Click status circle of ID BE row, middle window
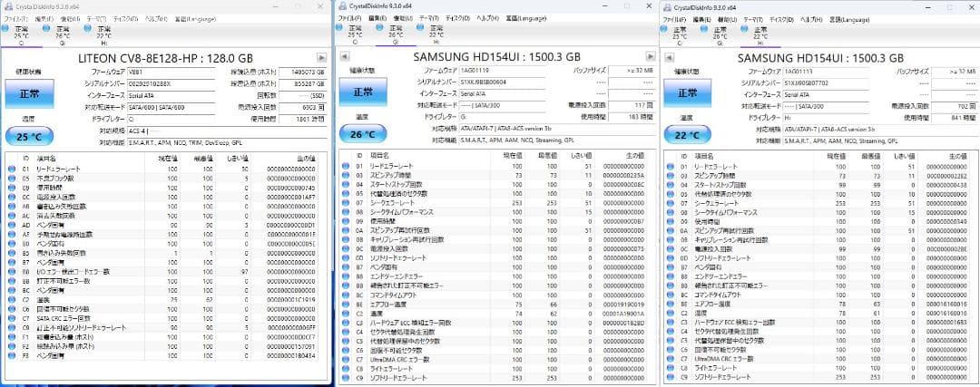The width and height of the screenshot is (980, 387). (346, 305)
